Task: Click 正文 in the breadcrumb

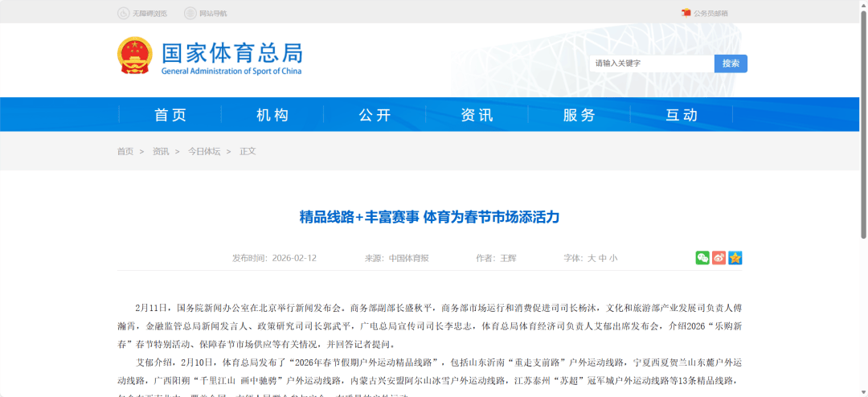Action: tap(248, 151)
